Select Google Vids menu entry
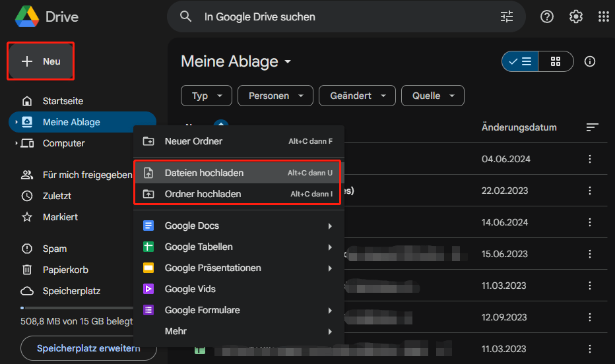The image size is (615, 364). tap(239, 289)
